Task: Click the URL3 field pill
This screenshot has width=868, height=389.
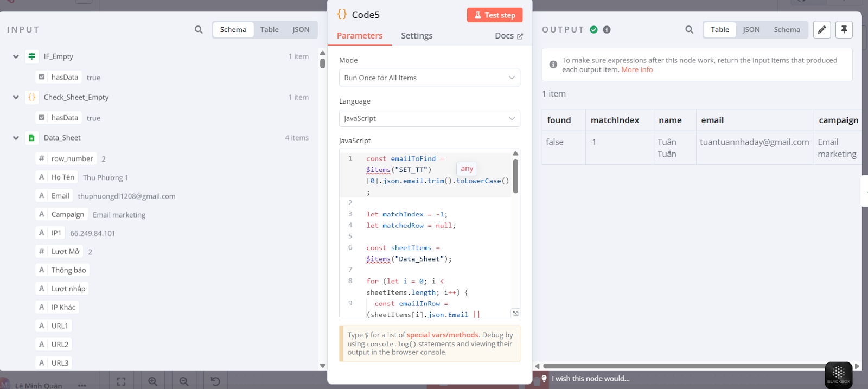Action: 54,362
